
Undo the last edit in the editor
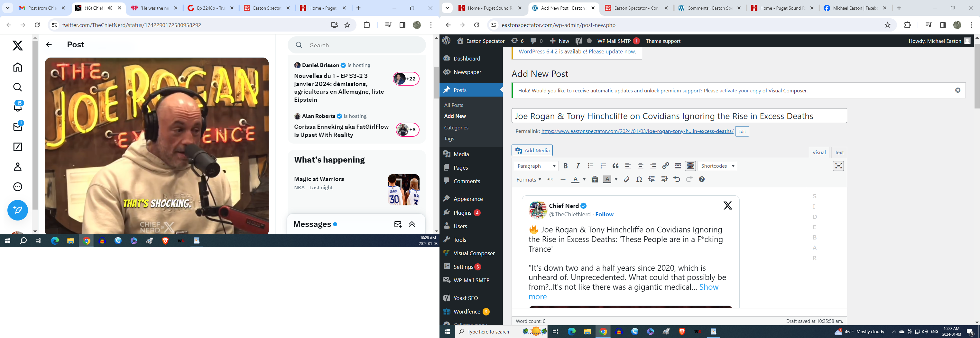pos(676,179)
